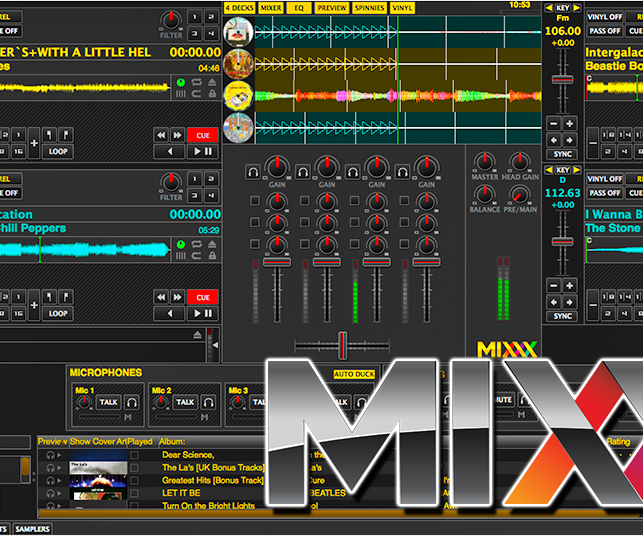
Task: Select the PREVIEW tab
Action: (x=332, y=8)
